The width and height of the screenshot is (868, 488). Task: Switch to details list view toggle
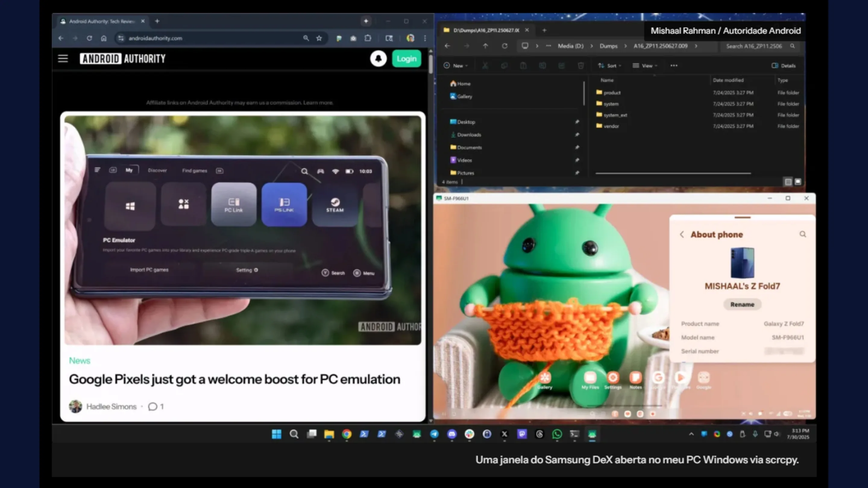tap(788, 182)
